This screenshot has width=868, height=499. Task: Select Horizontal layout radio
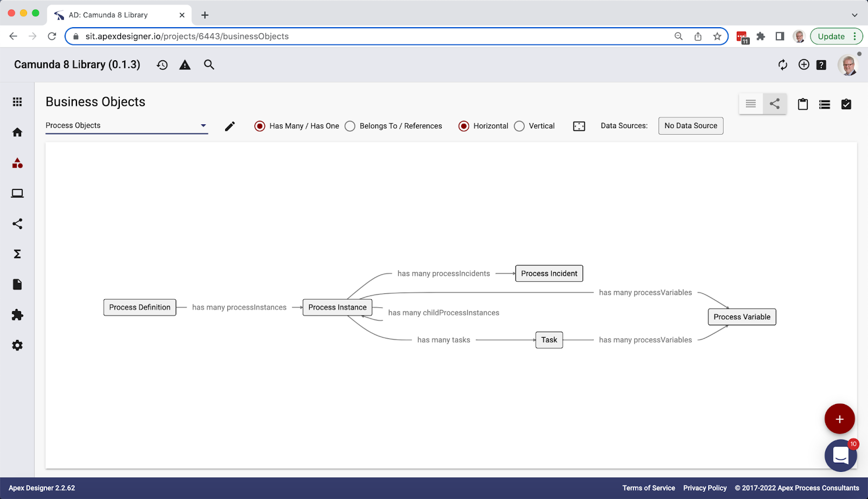pyautogui.click(x=464, y=126)
